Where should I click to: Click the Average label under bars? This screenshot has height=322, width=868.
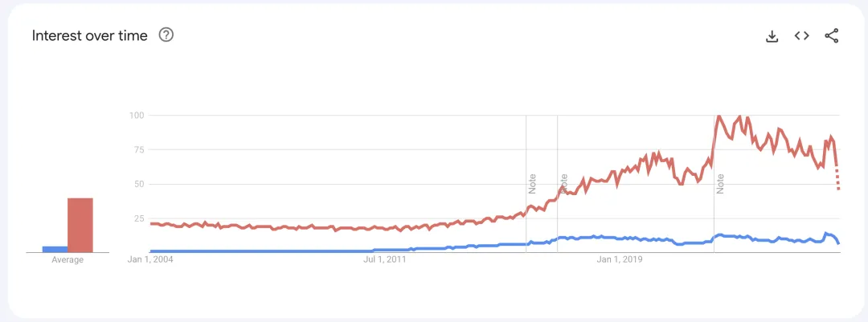(68, 260)
